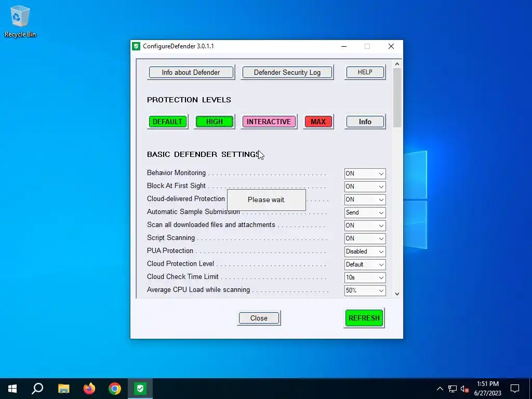Click the ConfigureDefender shield title icon
The height and width of the screenshot is (399, 532).
pyautogui.click(x=137, y=46)
